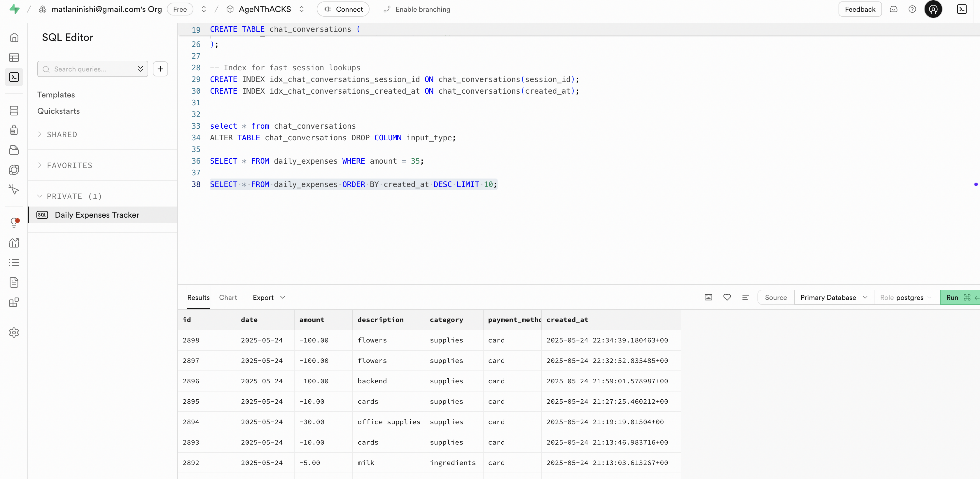Open the Storage icon in sidebar
Screen dimensions: 980x479
14,150
